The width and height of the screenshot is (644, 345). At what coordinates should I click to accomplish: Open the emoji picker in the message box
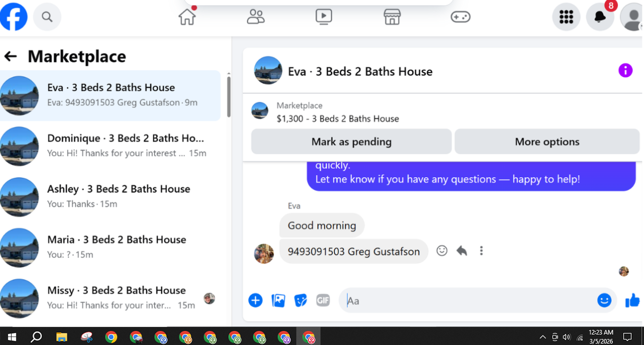tap(604, 300)
